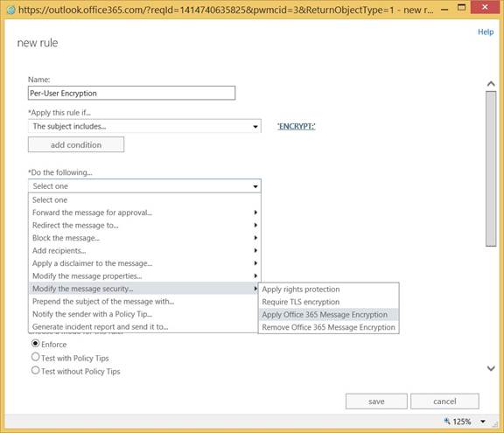The height and width of the screenshot is (433, 504).
Task: Click the vertical scrollbar thumb
Action: coord(491,169)
